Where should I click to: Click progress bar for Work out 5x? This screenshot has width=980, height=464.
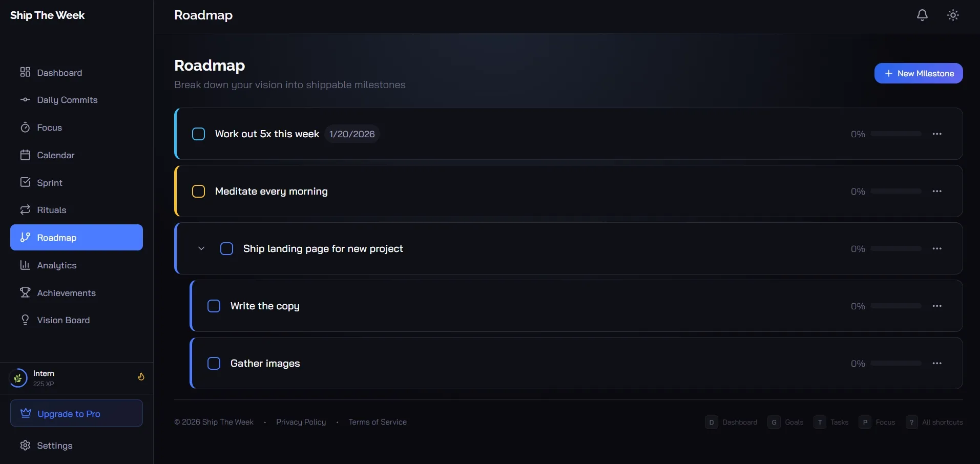click(x=895, y=134)
